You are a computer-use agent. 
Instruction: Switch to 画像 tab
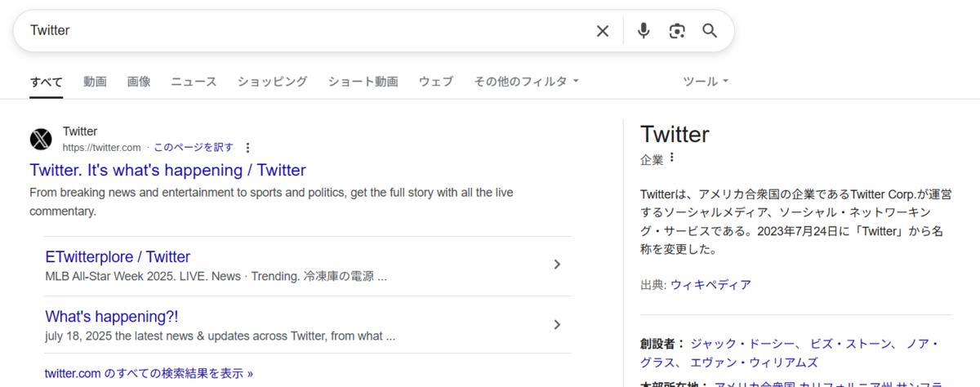pos(139,82)
